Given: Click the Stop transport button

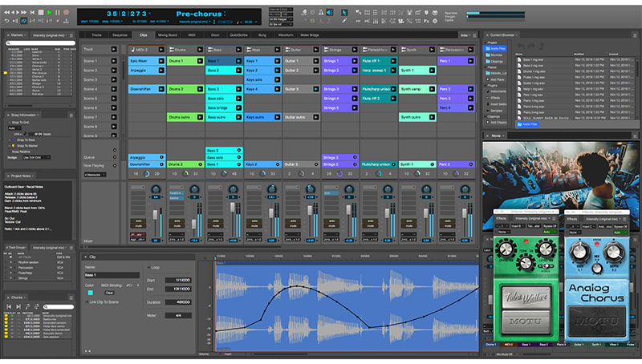Looking at the screenshot, I should [x=41, y=13].
